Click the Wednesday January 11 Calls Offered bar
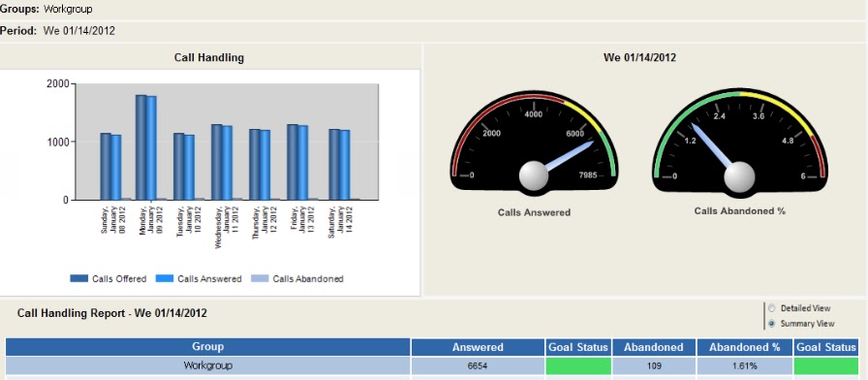Screen dimensions: 868x380 (x=216, y=162)
